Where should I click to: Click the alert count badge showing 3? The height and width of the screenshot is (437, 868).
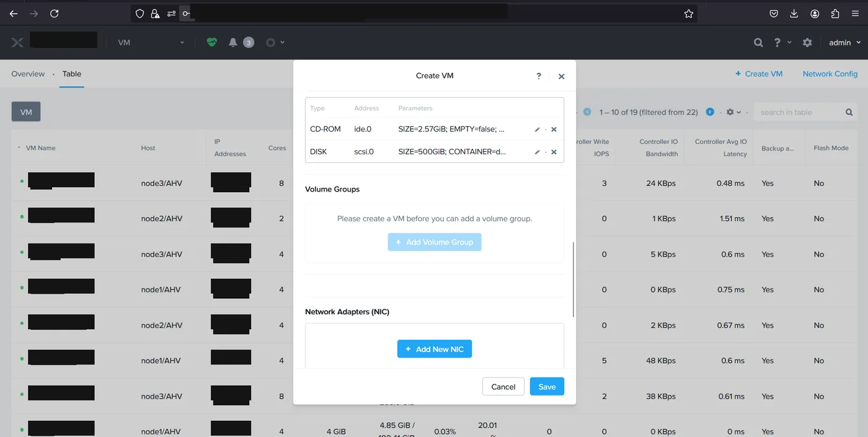(249, 43)
